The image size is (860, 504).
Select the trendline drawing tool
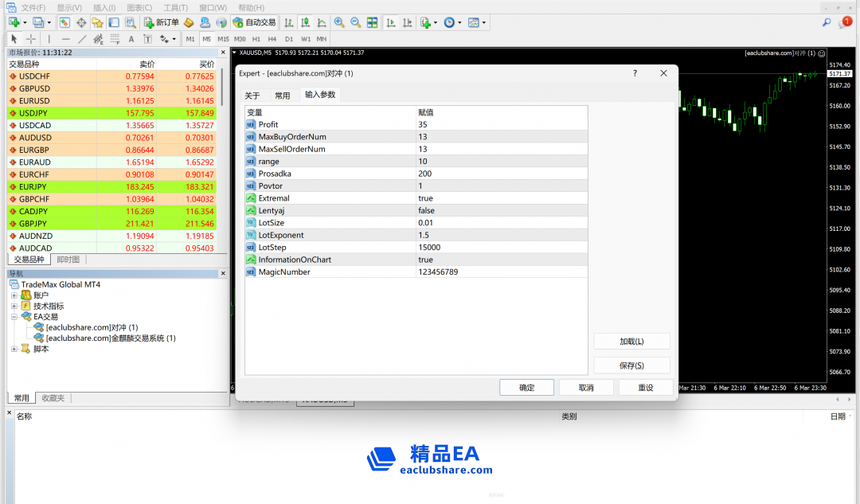[x=82, y=38]
